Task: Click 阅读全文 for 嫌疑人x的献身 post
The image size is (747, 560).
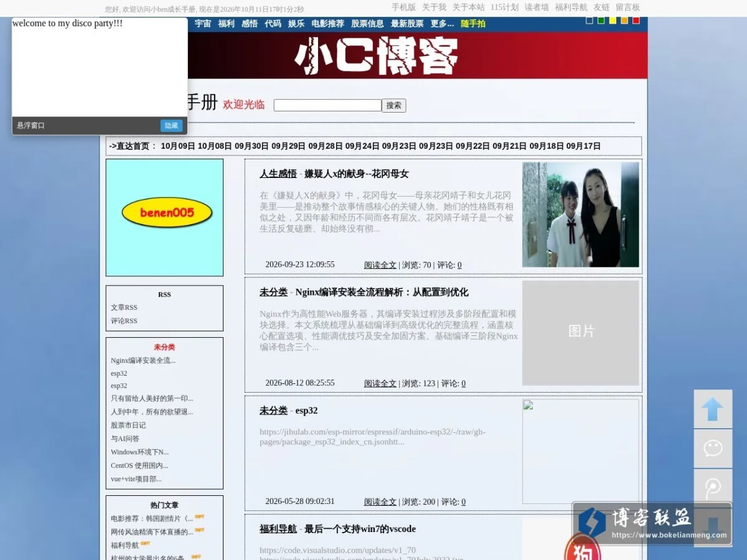Action: [380, 264]
